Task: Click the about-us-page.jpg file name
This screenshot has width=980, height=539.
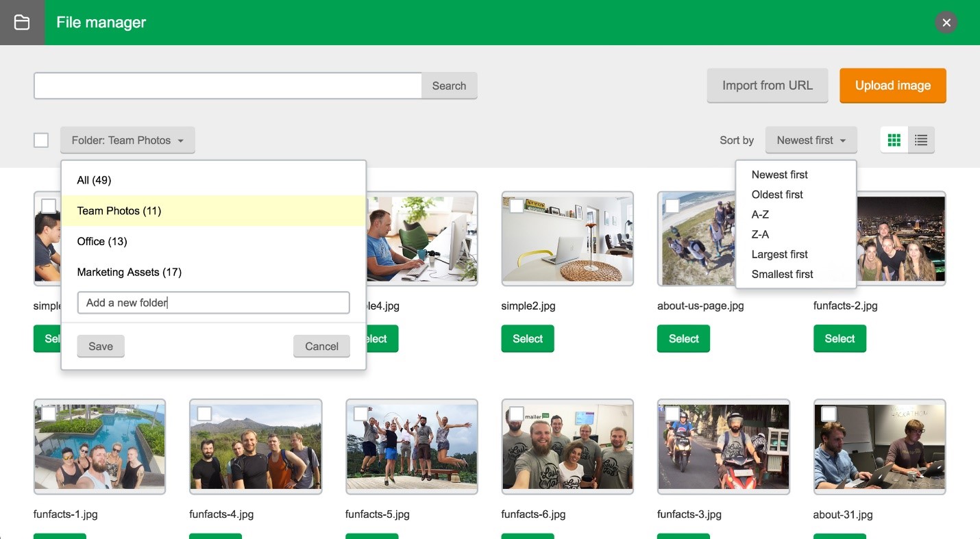Action: (700, 305)
